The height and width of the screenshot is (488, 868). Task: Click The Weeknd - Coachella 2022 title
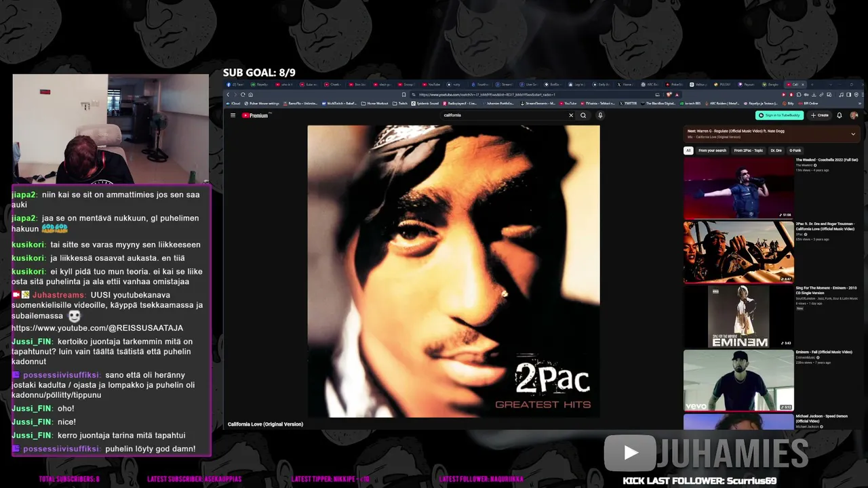pyautogui.click(x=827, y=160)
